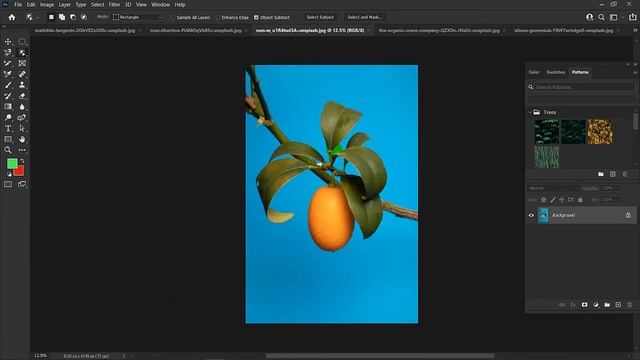Toggle lock all in Layers panel

point(580,200)
